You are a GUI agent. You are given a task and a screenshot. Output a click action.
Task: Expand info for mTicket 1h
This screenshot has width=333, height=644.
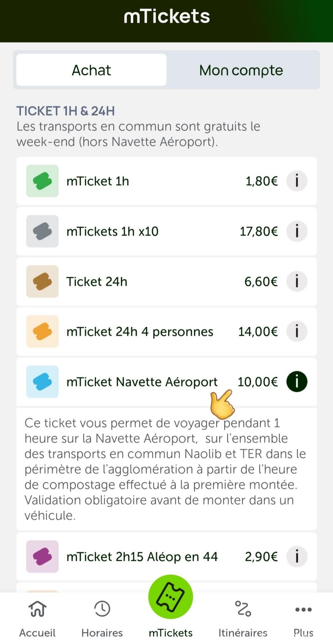click(x=297, y=181)
